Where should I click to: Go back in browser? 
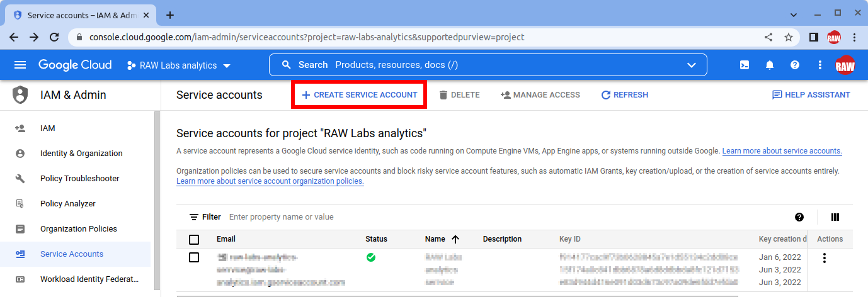(x=14, y=37)
